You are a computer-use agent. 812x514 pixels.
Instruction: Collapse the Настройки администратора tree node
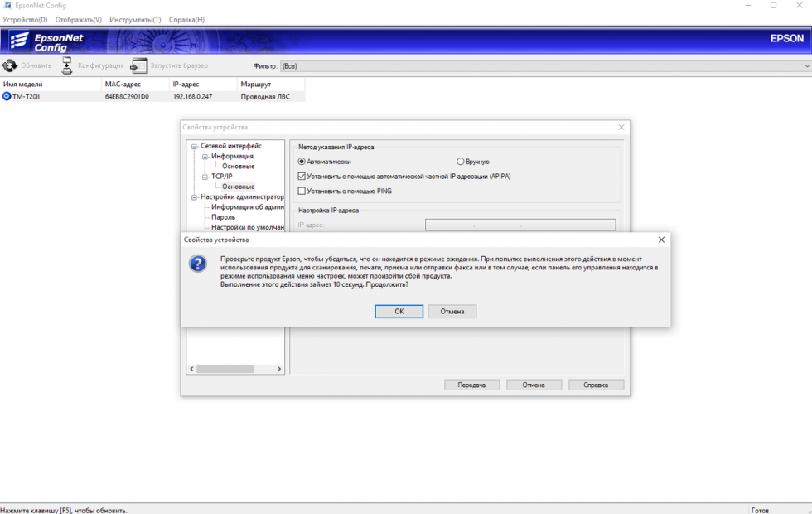(194, 197)
